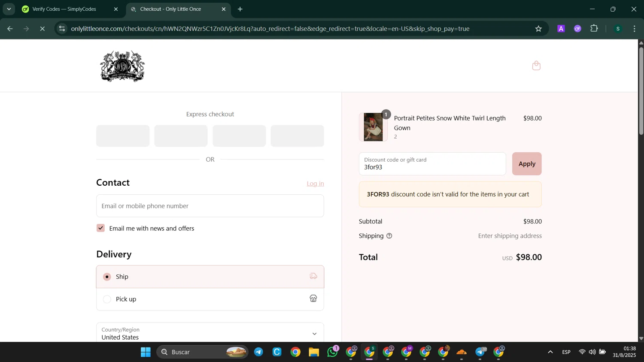Toggle Email me with news and offers
Screen dimensions: 644x362
[100, 228]
